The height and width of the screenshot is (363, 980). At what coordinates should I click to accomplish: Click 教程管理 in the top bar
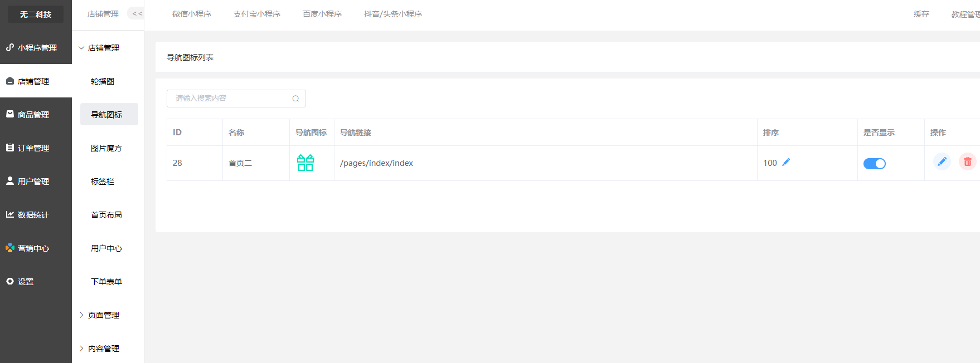click(966, 14)
